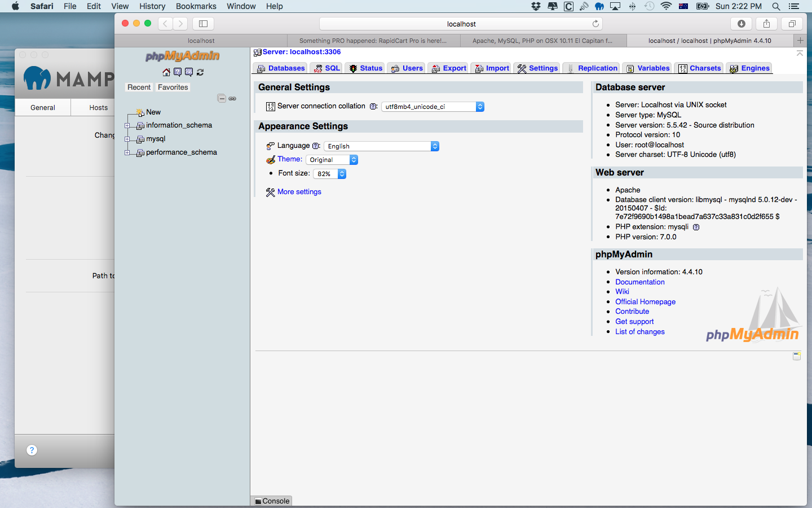Screen dimensions: 812x508
Task: Show Safari downloads
Action: pos(742,24)
